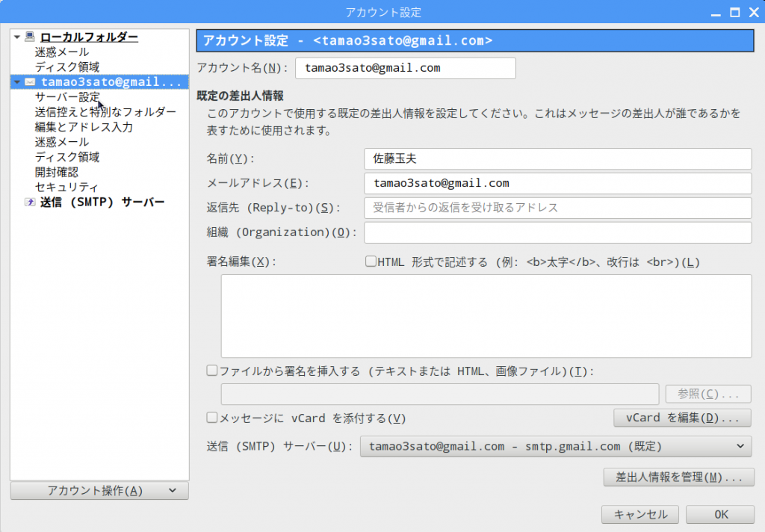Open 開封確認 settings
Viewport: 765px width, 532px height.
(x=57, y=173)
